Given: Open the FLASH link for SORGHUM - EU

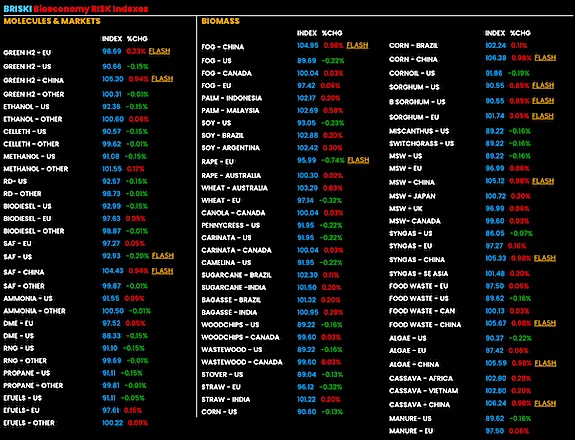Looking at the screenshot, I should 542,116.
